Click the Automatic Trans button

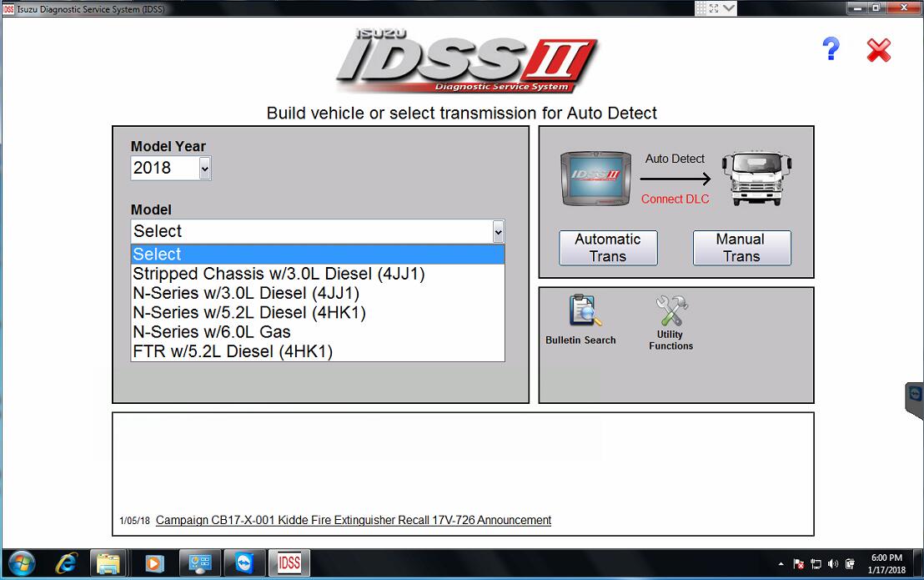click(x=608, y=248)
